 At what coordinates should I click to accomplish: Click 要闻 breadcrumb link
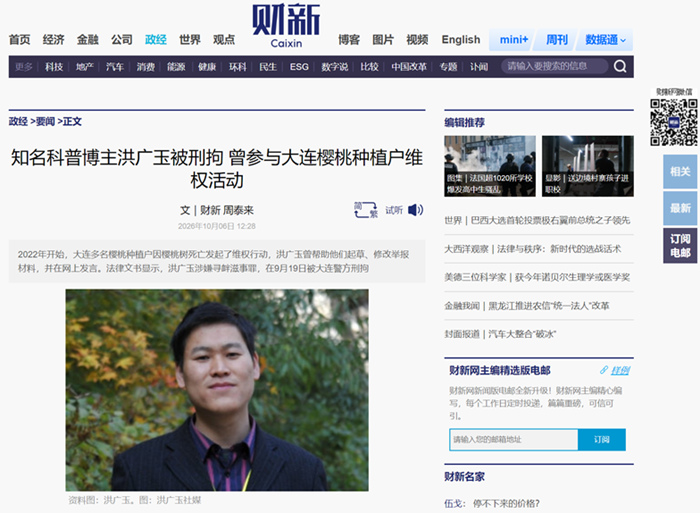(45, 121)
